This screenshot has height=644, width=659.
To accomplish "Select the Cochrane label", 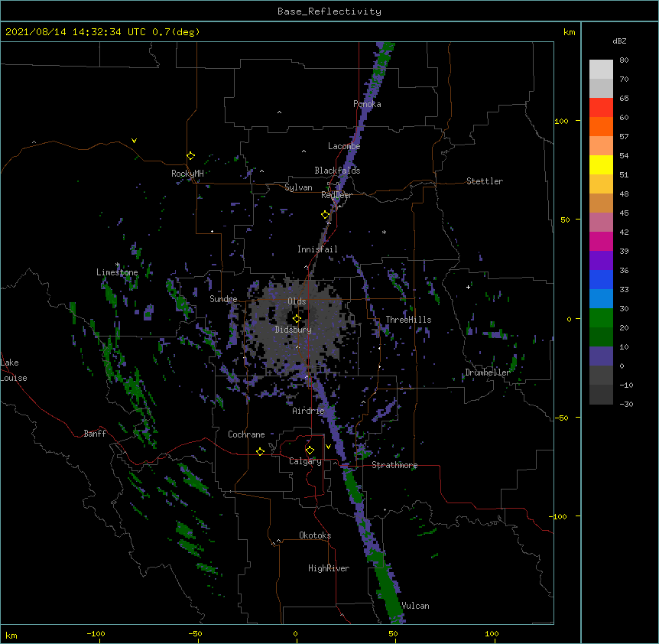I will pyautogui.click(x=246, y=434).
